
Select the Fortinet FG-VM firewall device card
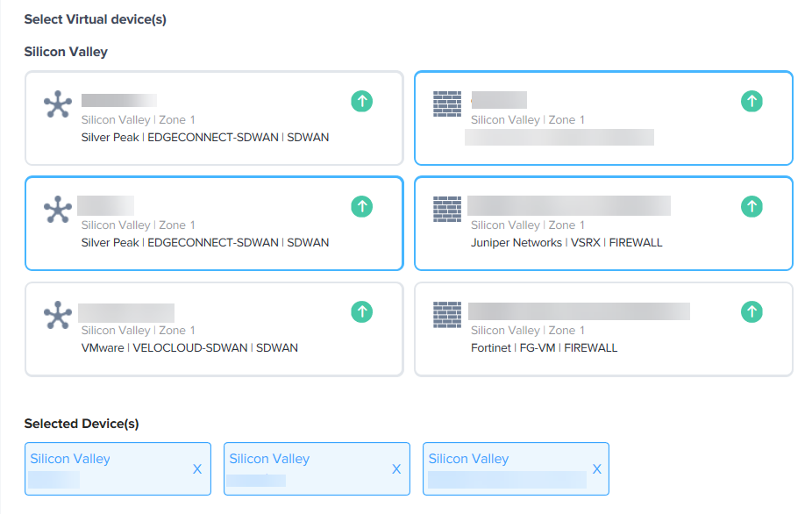[604, 330]
